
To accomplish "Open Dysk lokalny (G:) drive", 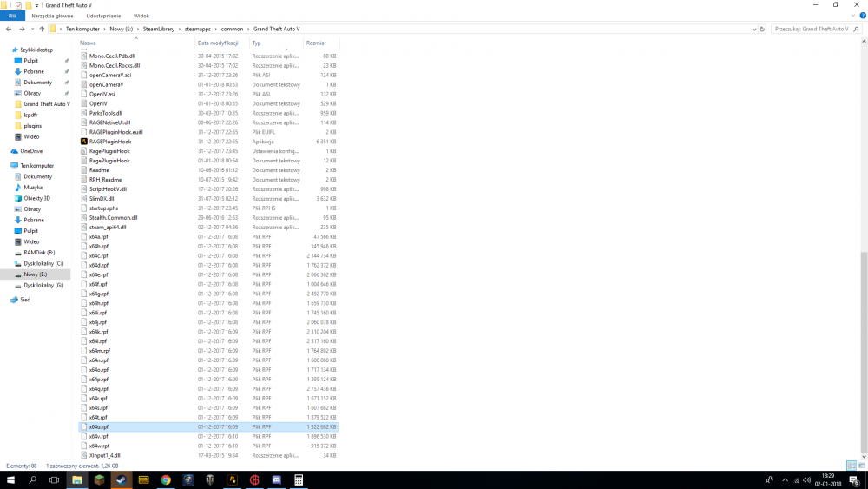I will point(43,285).
